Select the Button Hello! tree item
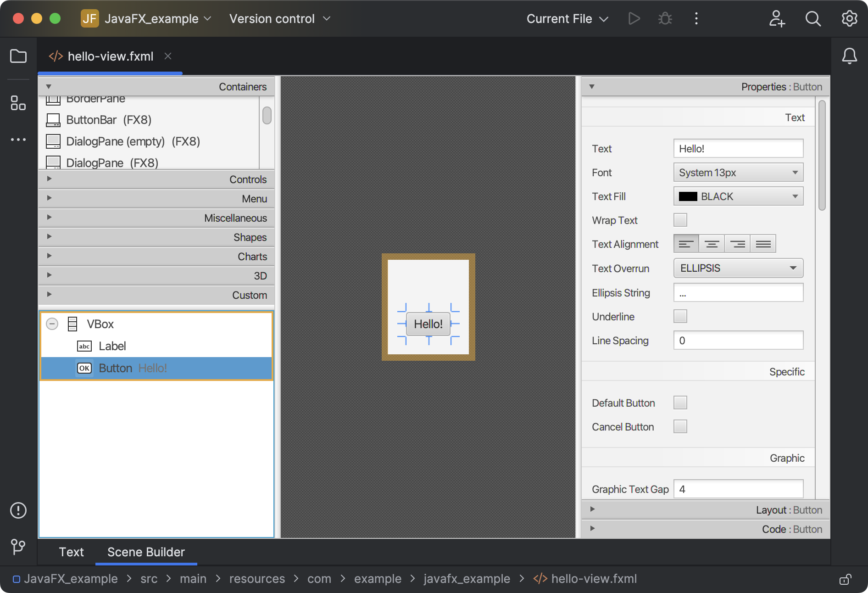Viewport: 868px width, 593px height. (133, 368)
